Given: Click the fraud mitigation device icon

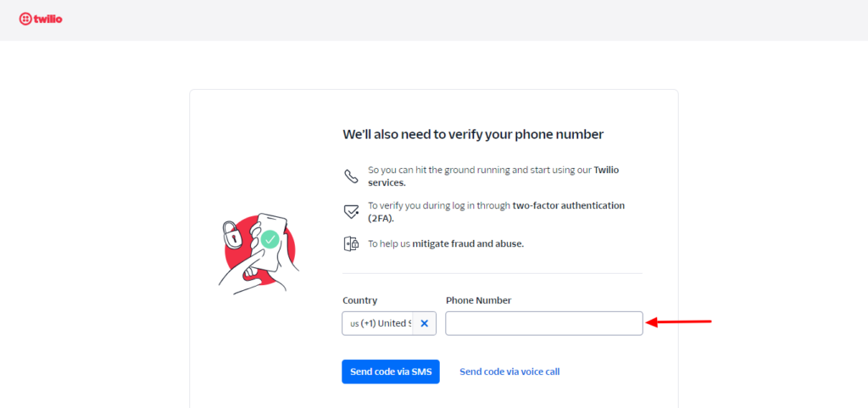Looking at the screenshot, I should 351,243.
